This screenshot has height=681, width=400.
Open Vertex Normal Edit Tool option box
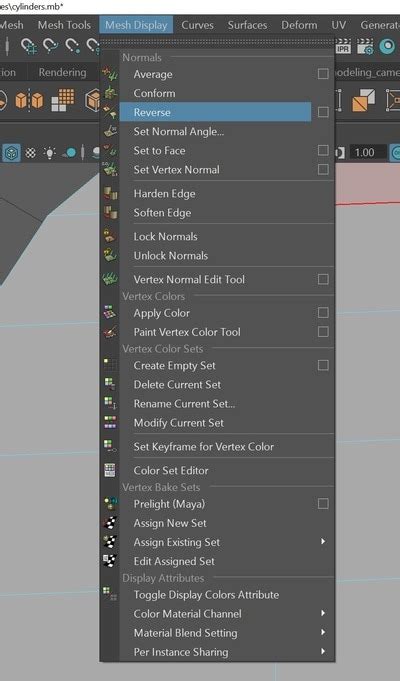click(x=323, y=279)
